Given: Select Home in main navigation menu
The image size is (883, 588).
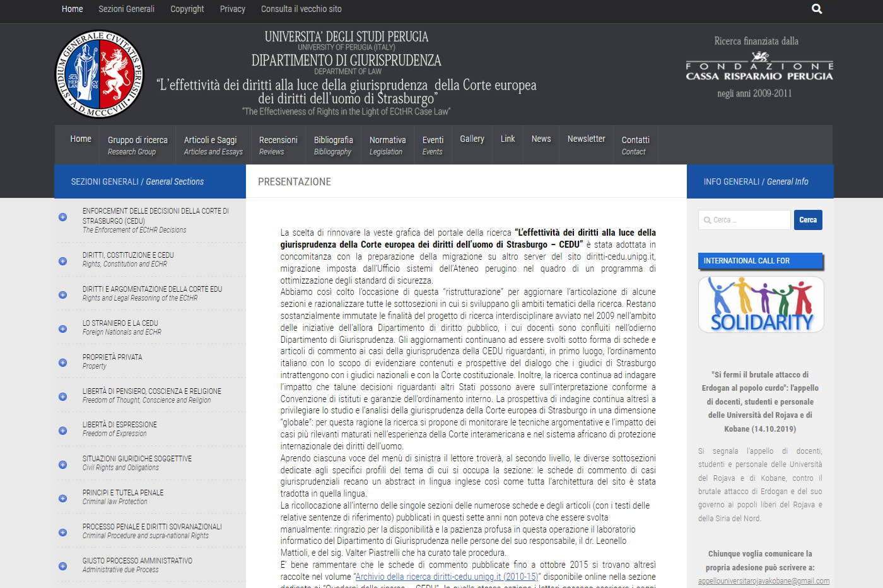Looking at the screenshot, I should [x=81, y=139].
